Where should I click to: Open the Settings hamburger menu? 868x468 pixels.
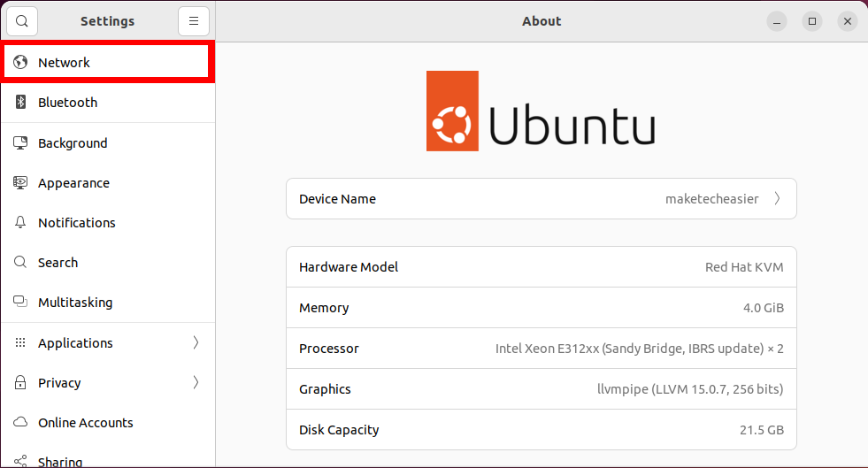pyautogui.click(x=194, y=21)
